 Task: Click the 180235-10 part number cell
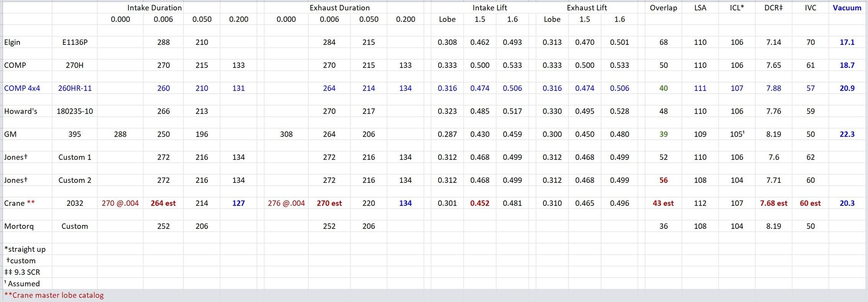tap(75, 111)
